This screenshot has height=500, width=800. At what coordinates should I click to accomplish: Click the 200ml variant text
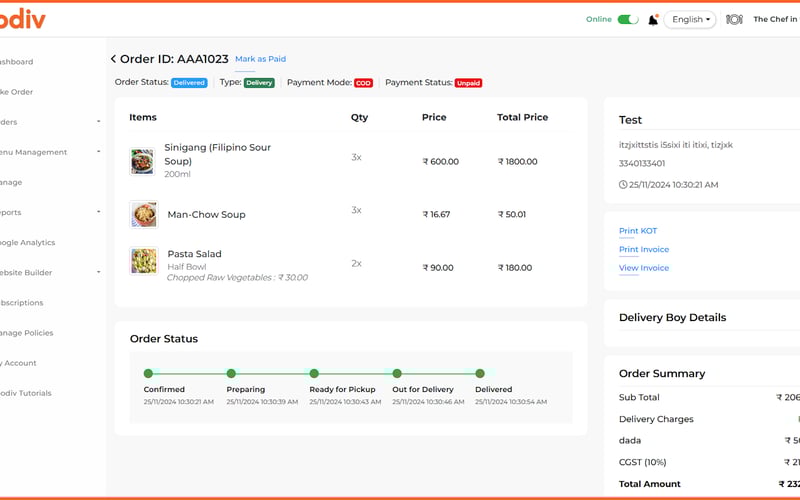pyautogui.click(x=177, y=174)
